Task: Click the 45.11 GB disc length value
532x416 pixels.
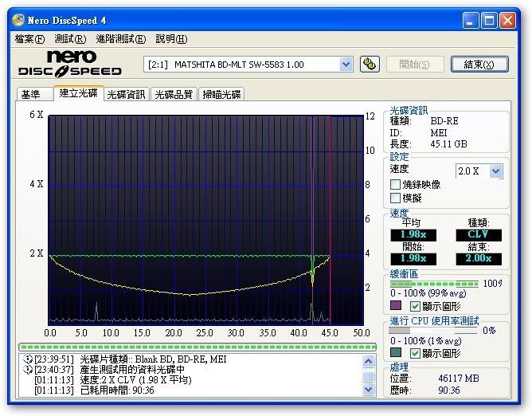Action: (x=448, y=144)
